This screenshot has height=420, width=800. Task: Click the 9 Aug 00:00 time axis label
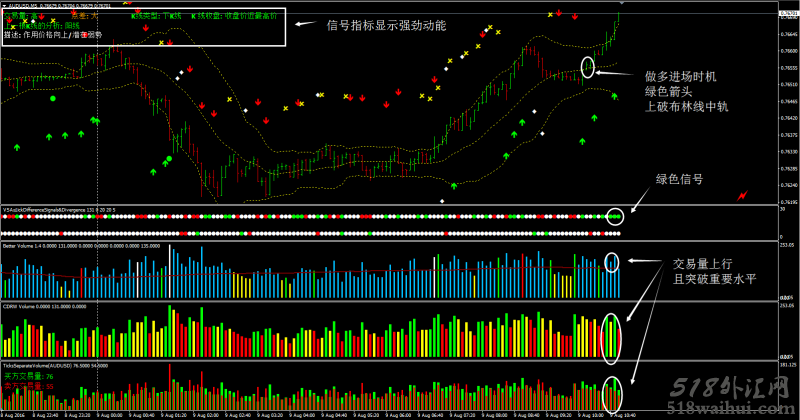pyautogui.click(x=108, y=415)
